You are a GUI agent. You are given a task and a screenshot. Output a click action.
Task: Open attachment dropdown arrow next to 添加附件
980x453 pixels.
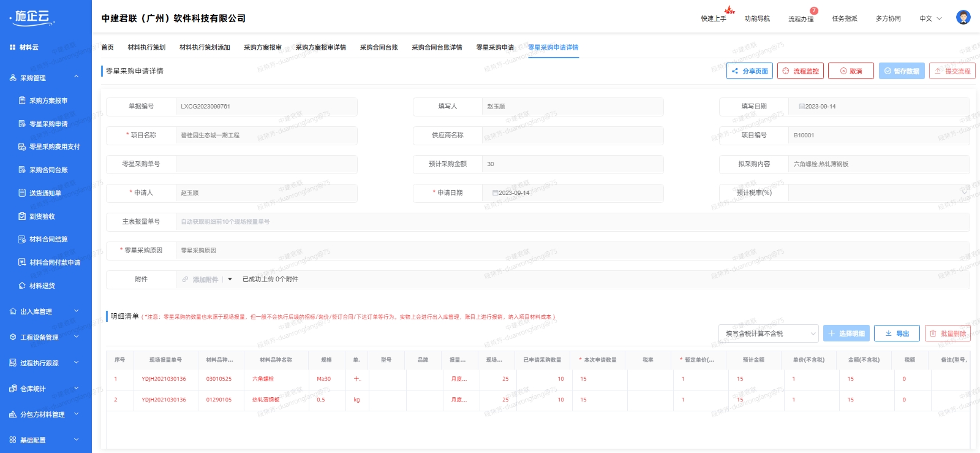point(230,280)
